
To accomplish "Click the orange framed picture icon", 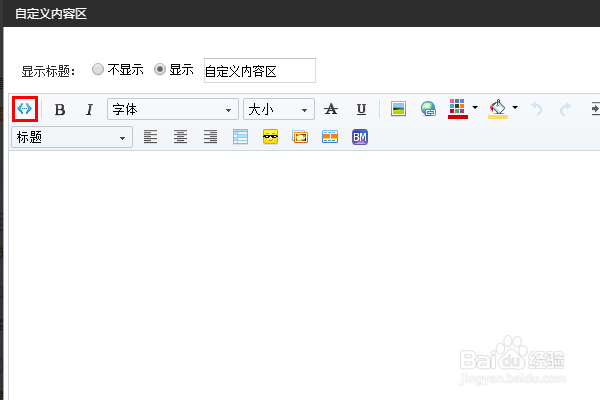I will click(x=300, y=137).
